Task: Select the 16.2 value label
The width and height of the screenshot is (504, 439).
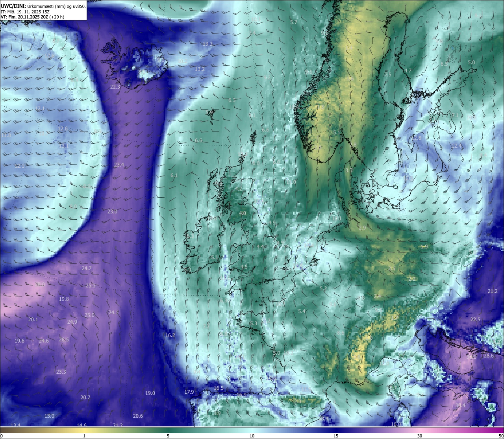Action: tap(170, 335)
